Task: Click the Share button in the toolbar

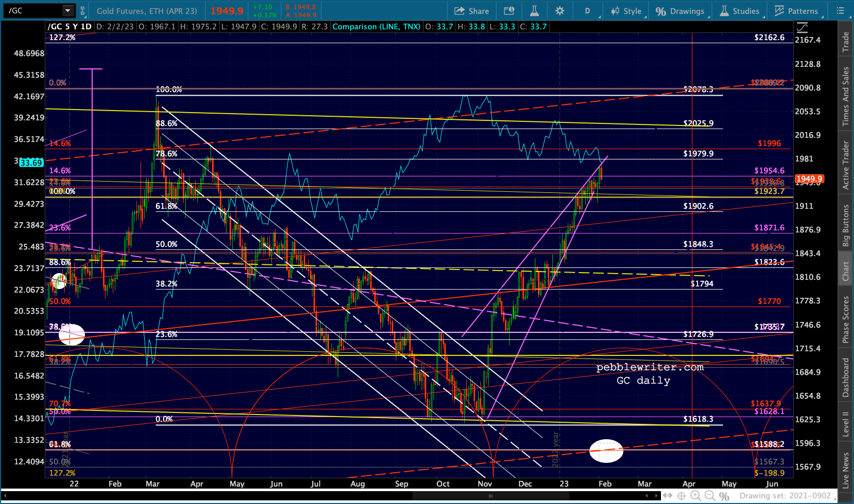Action: tap(472, 11)
